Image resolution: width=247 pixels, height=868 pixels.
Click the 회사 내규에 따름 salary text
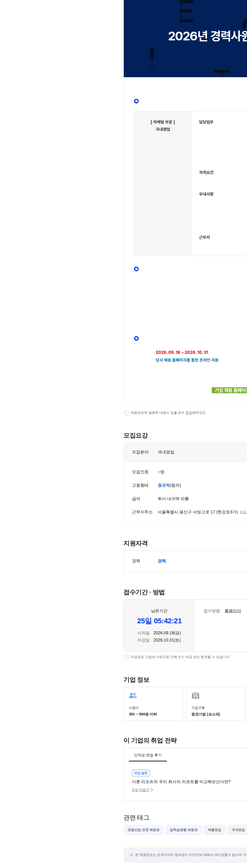pos(173,499)
